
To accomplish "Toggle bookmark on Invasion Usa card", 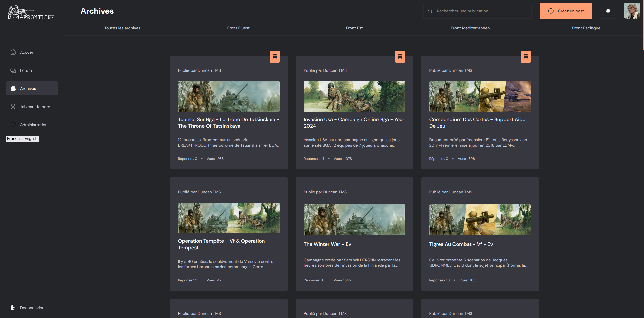I will click(400, 57).
